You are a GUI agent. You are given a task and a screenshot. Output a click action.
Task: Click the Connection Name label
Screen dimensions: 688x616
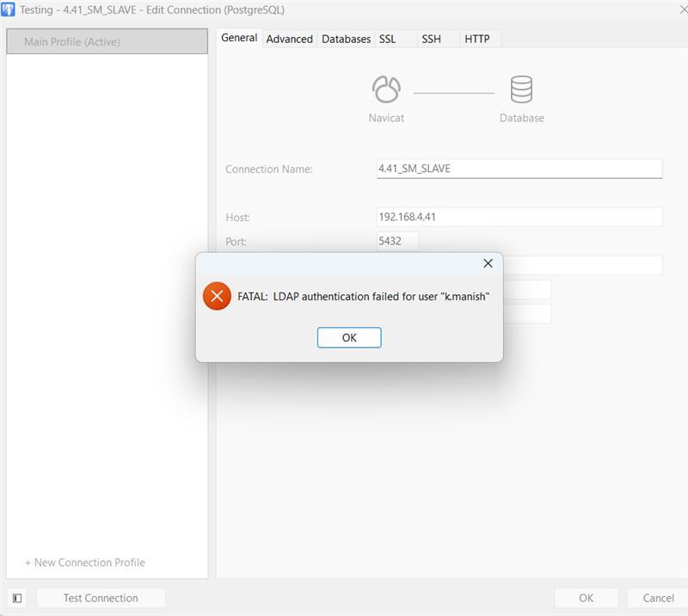coord(269,169)
